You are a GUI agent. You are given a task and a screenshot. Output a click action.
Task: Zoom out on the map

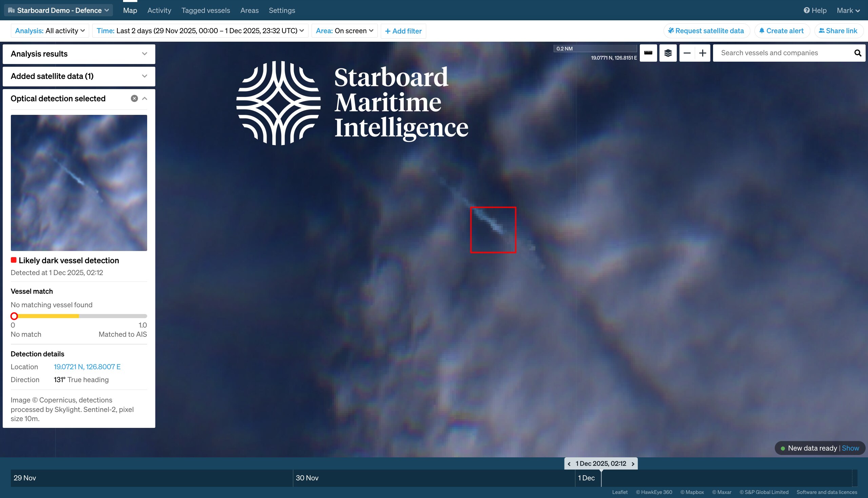point(687,53)
